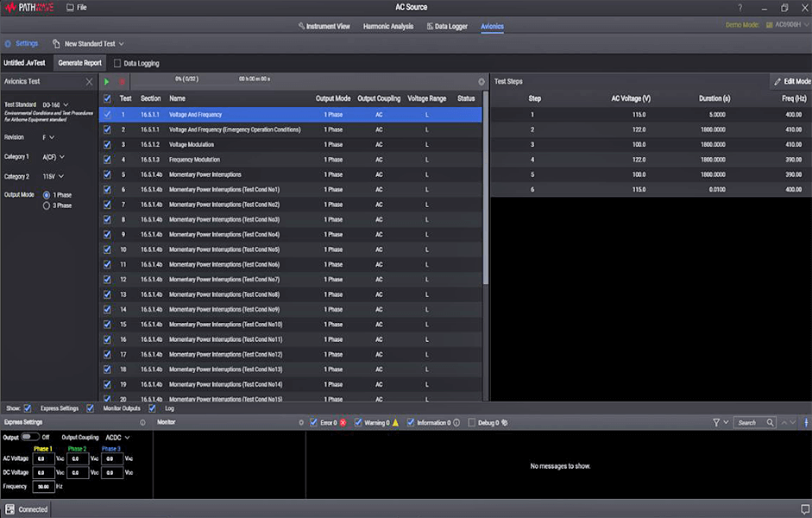Click the help question mark icon

click(x=740, y=8)
